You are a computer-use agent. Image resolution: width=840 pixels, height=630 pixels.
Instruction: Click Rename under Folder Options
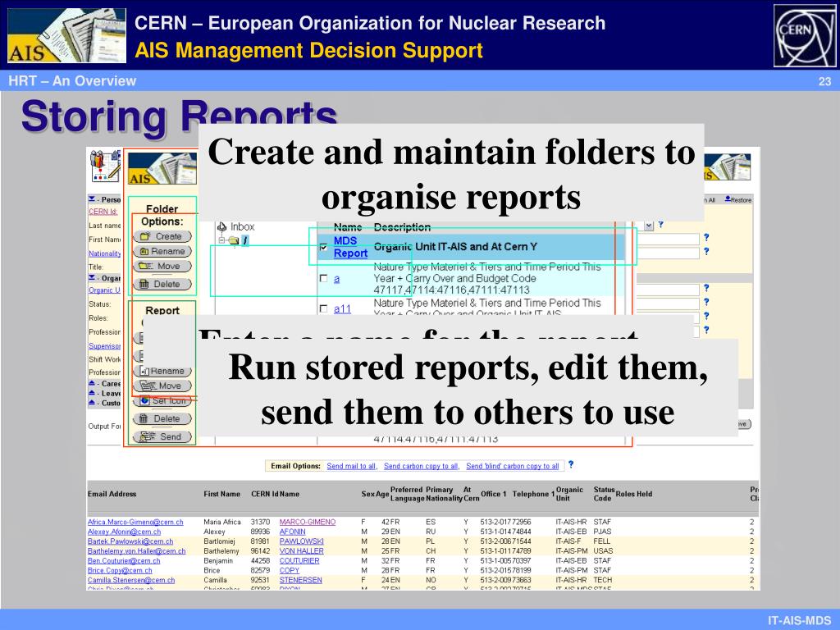(162, 251)
